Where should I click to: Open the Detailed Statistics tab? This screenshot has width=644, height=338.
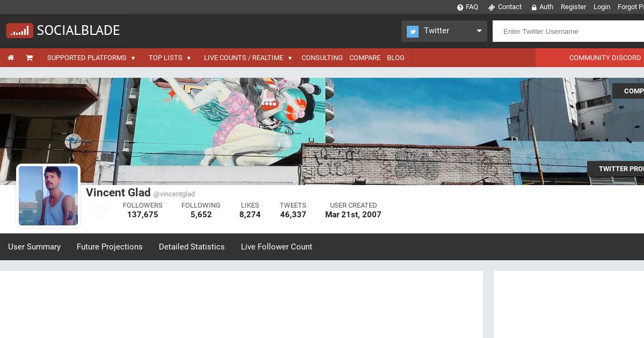pyautogui.click(x=192, y=247)
